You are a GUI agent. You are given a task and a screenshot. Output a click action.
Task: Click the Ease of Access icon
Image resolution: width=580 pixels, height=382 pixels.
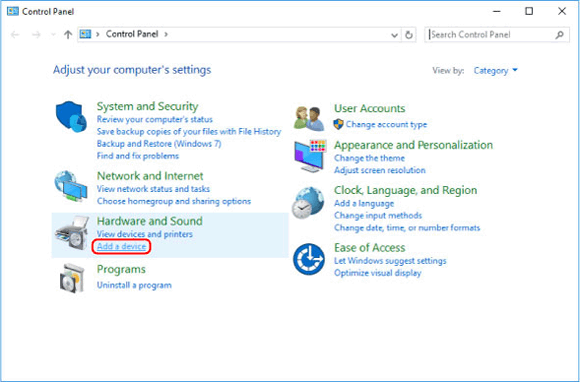(309, 259)
